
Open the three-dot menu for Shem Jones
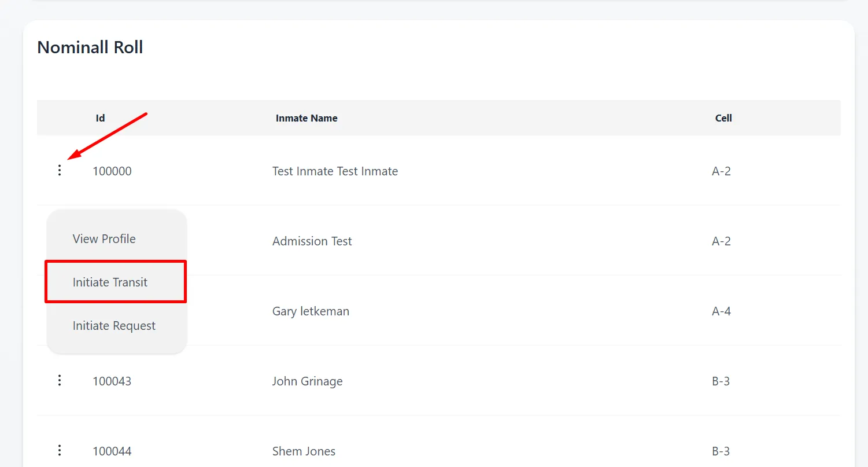click(x=59, y=451)
